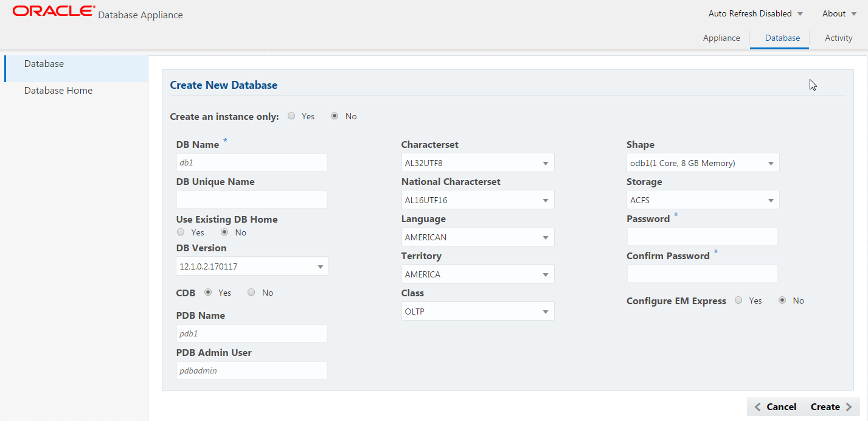Click the Shape label

click(641, 145)
